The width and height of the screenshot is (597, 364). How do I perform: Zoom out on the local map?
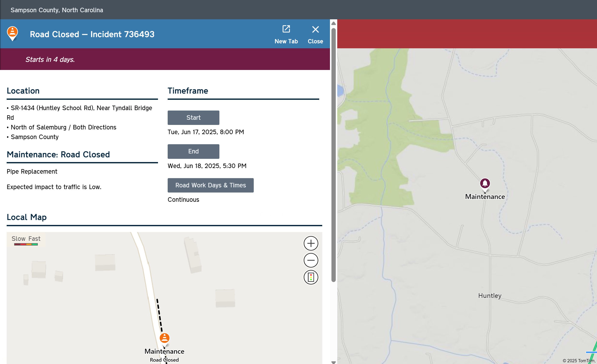click(x=311, y=260)
